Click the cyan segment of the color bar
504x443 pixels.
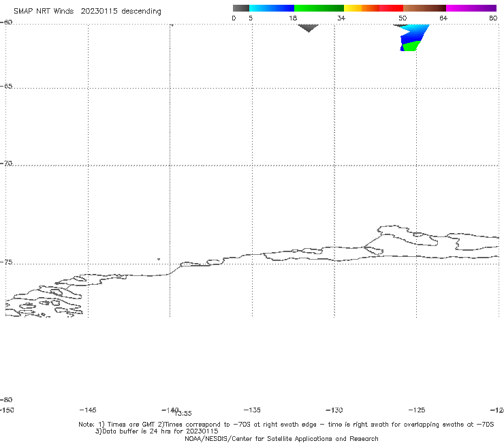(x=272, y=8)
